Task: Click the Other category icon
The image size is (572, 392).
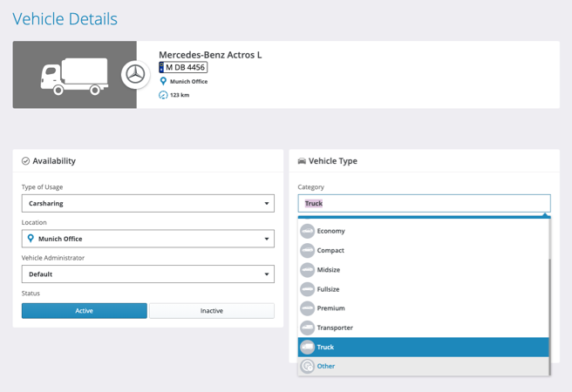Action: [x=307, y=366]
